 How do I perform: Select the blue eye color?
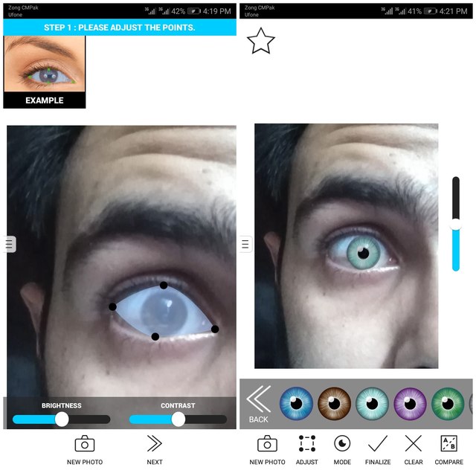(x=296, y=403)
